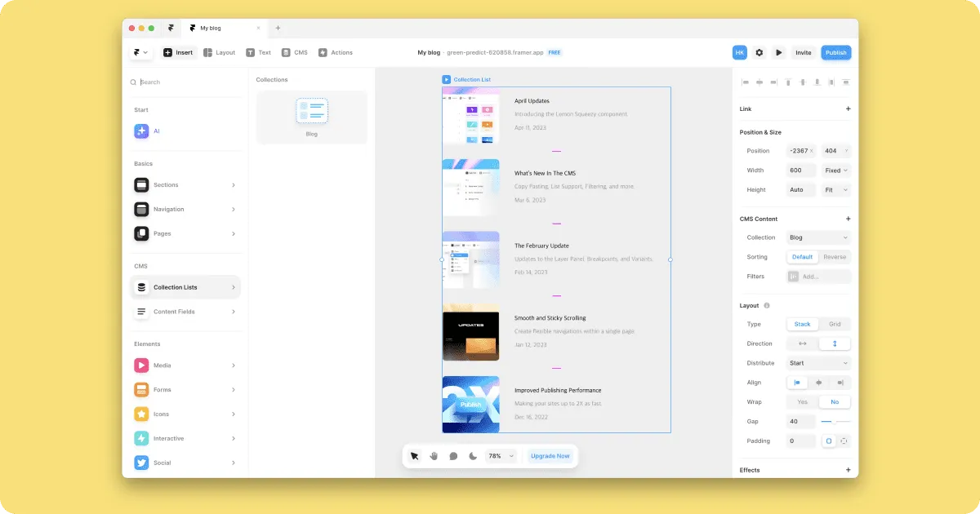Click align vertical centers icon
The width and height of the screenshot is (980, 514).
point(803,82)
